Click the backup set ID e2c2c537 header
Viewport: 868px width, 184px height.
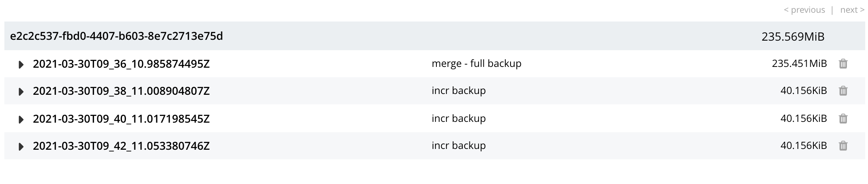[116, 36]
